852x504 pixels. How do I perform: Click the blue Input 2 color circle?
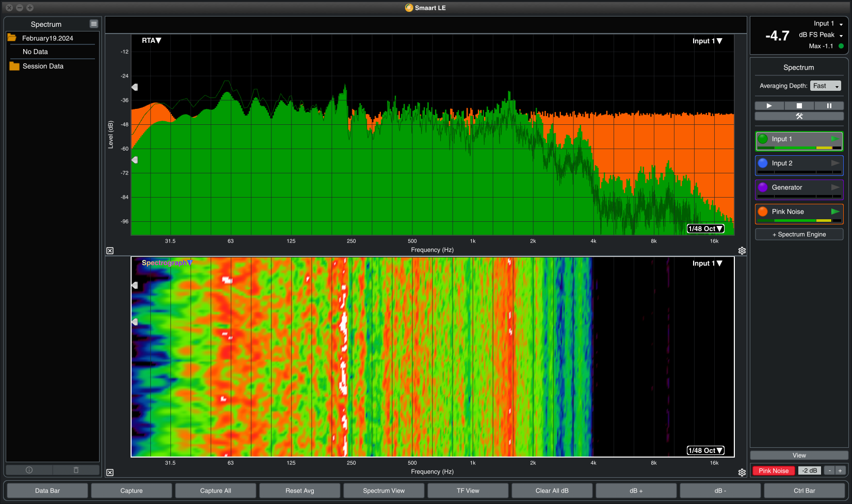point(763,163)
